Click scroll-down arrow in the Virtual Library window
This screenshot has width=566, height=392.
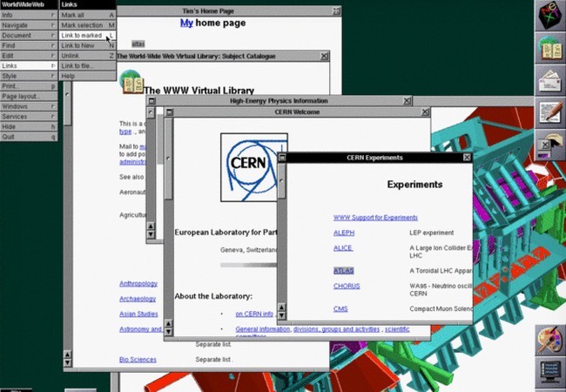(68, 362)
